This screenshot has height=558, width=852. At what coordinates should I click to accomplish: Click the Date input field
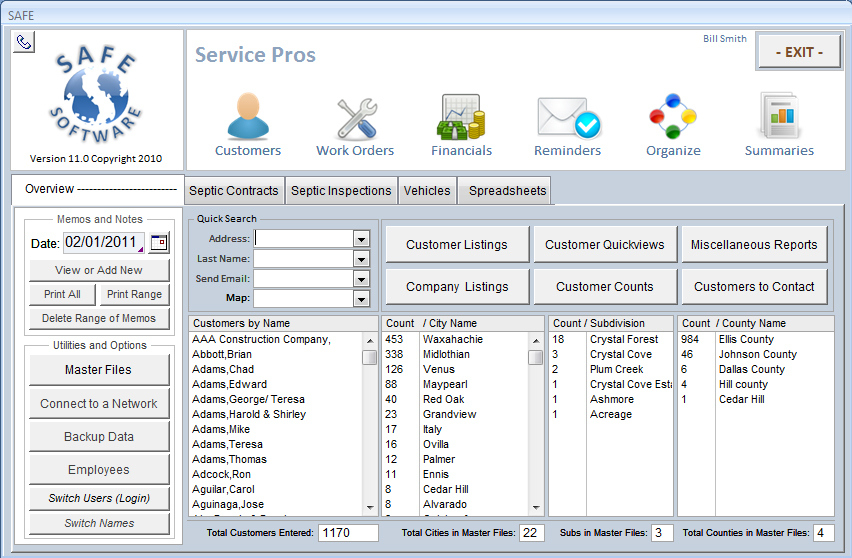103,243
